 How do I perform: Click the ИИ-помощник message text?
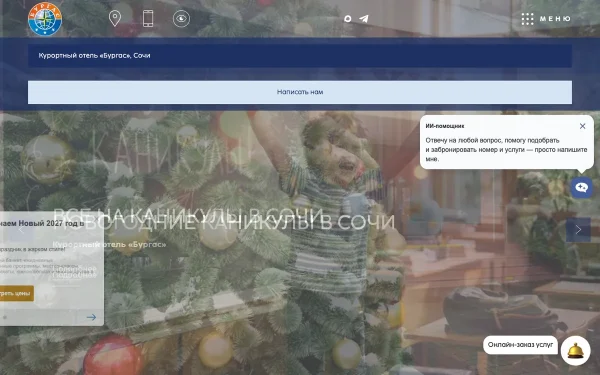coord(506,150)
